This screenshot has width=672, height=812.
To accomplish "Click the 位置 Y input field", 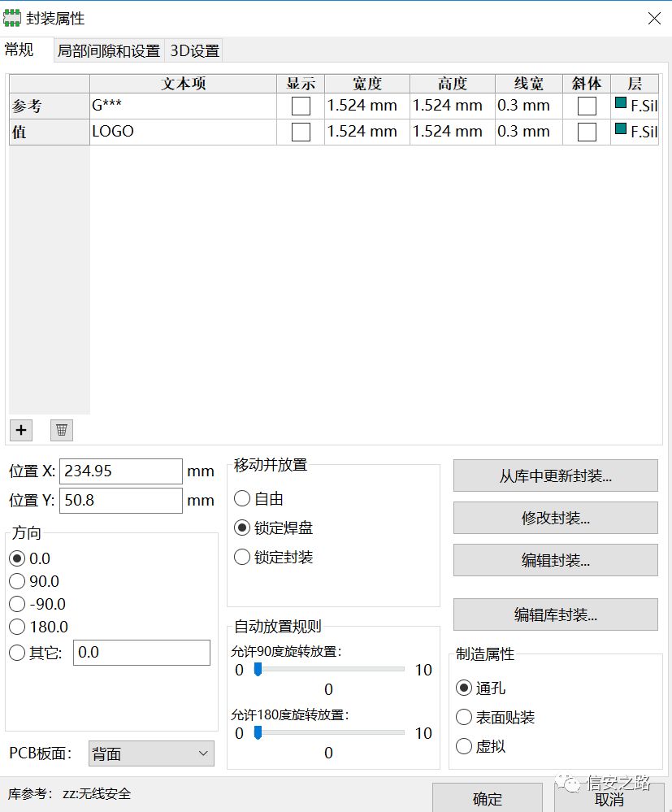I will pyautogui.click(x=120, y=500).
